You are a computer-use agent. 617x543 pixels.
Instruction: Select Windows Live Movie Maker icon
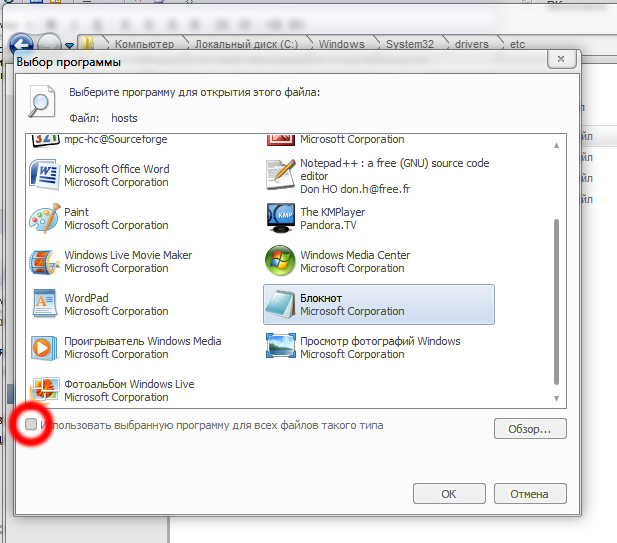(x=45, y=261)
